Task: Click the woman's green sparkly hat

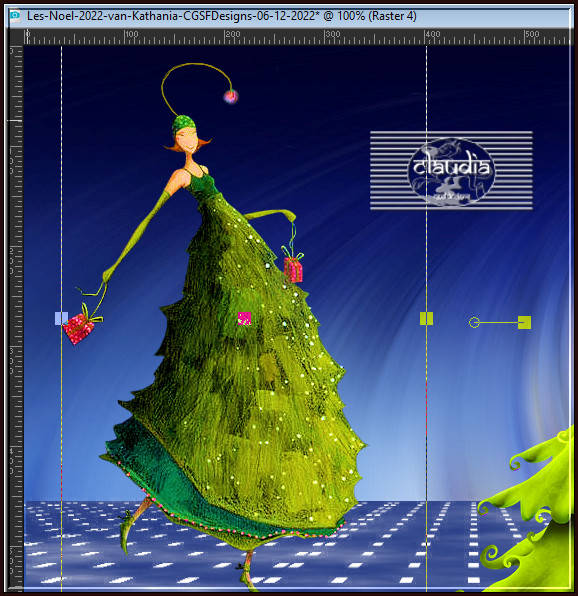Action: point(183,125)
